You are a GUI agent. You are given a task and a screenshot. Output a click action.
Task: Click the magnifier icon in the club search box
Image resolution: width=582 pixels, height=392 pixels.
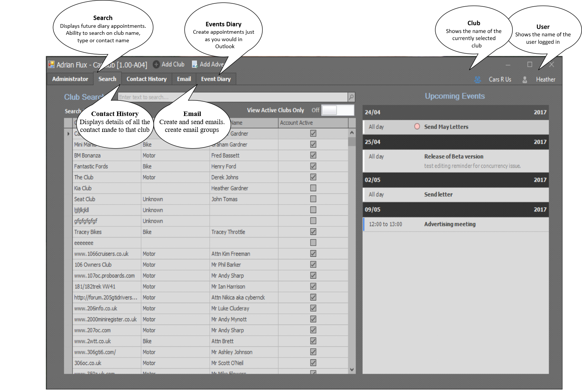point(351,97)
